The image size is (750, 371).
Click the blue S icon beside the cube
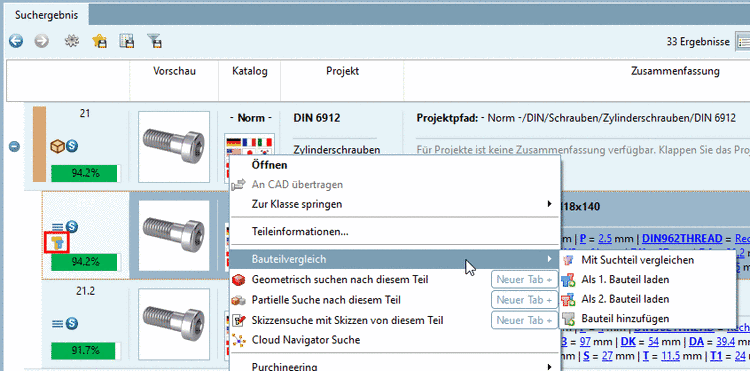(72, 146)
